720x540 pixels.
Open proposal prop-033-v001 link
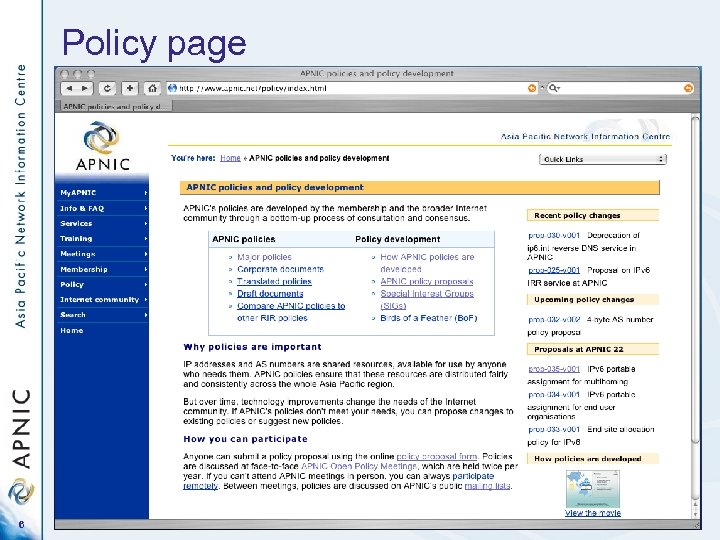[x=554, y=429]
